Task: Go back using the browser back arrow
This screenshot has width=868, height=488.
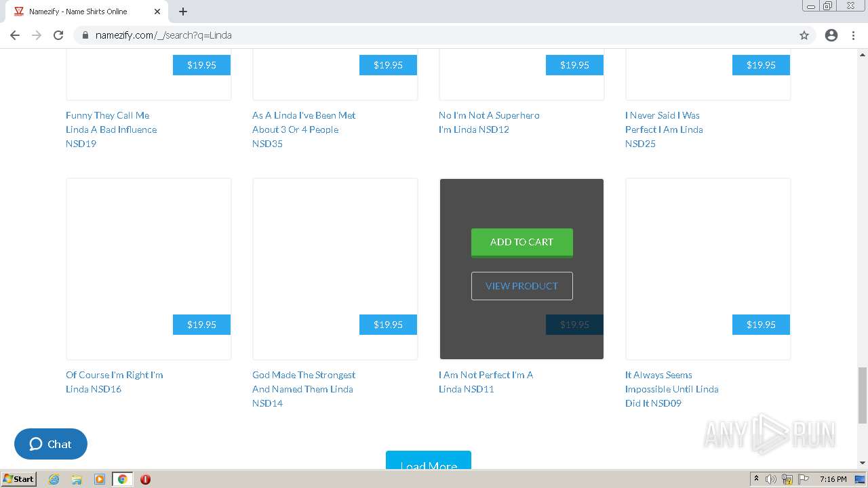Action: coord(15,35)
